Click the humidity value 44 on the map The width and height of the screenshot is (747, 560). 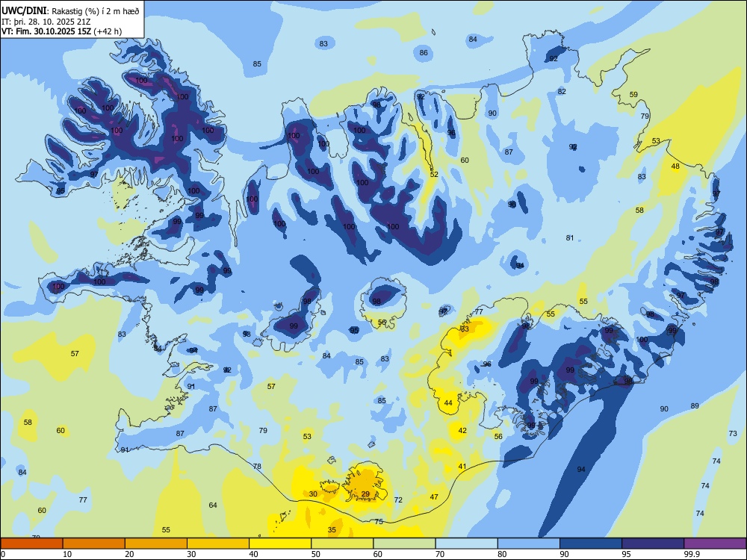pos(448,403)
